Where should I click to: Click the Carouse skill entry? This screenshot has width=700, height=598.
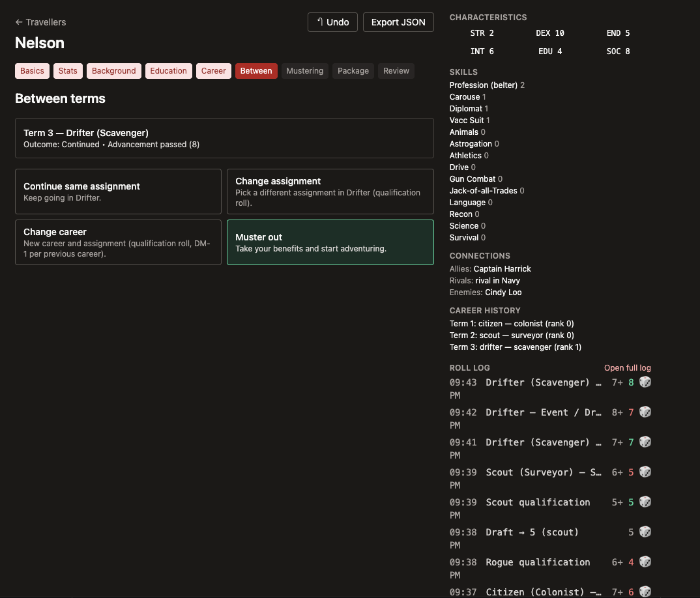click(468, 97)
